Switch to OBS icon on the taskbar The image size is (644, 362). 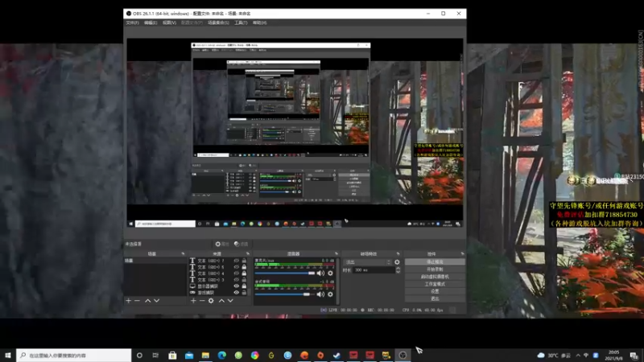click(x=402, y=356)
